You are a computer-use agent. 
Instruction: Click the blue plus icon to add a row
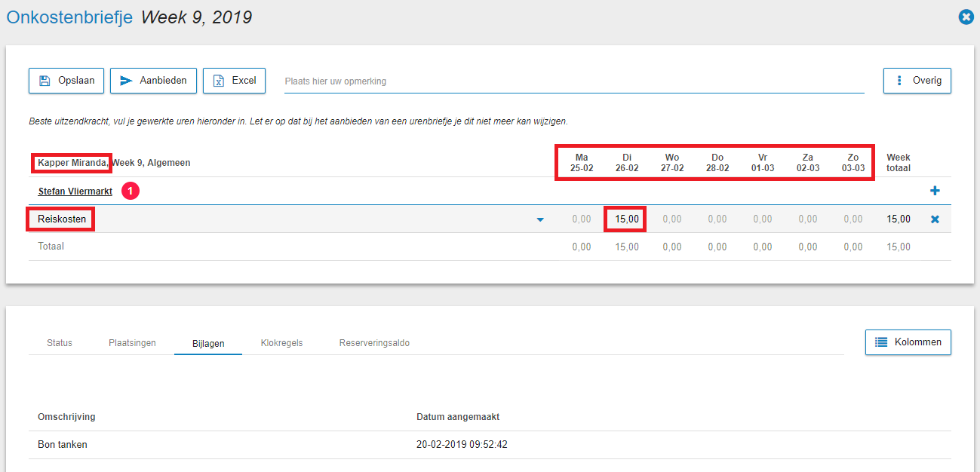click(x=935, y=192)
